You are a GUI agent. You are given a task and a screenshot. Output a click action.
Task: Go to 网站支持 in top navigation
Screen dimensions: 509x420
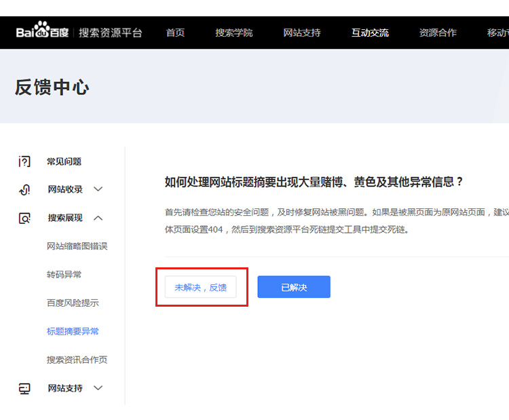[x=302, y=33]
